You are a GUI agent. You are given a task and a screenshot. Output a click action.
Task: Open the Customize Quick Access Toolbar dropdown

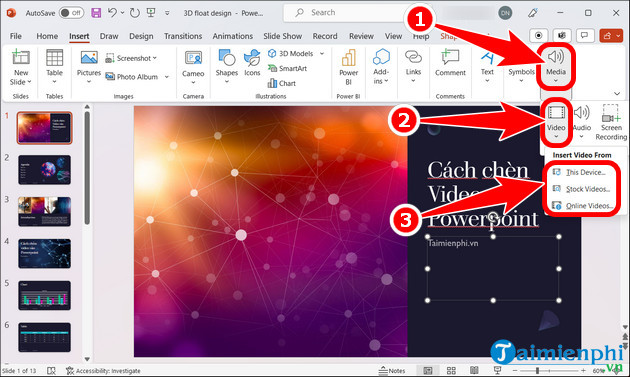[167, 13]
